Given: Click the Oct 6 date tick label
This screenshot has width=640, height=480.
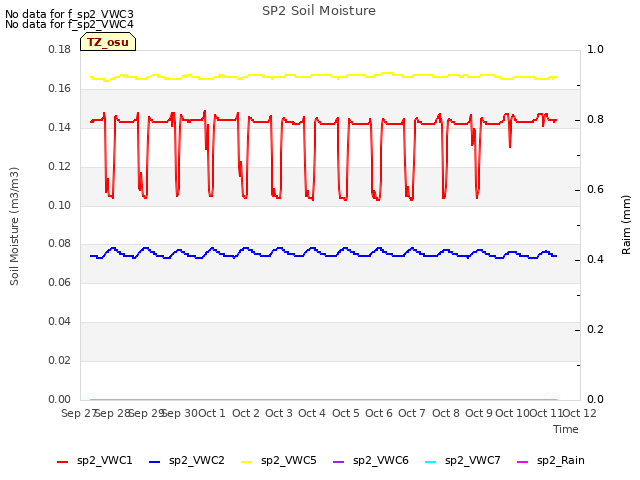Looking at the screenshot, I should (379, 413).
